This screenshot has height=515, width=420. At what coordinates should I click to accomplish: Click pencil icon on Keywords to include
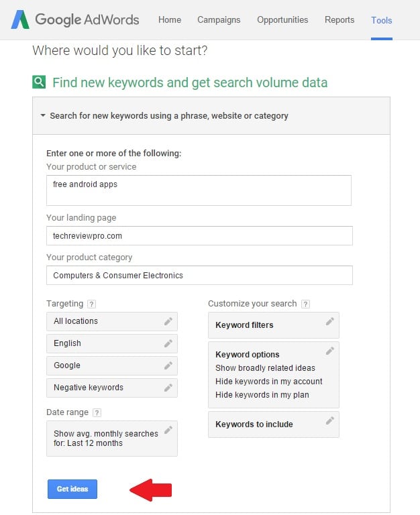pos(330,420)
